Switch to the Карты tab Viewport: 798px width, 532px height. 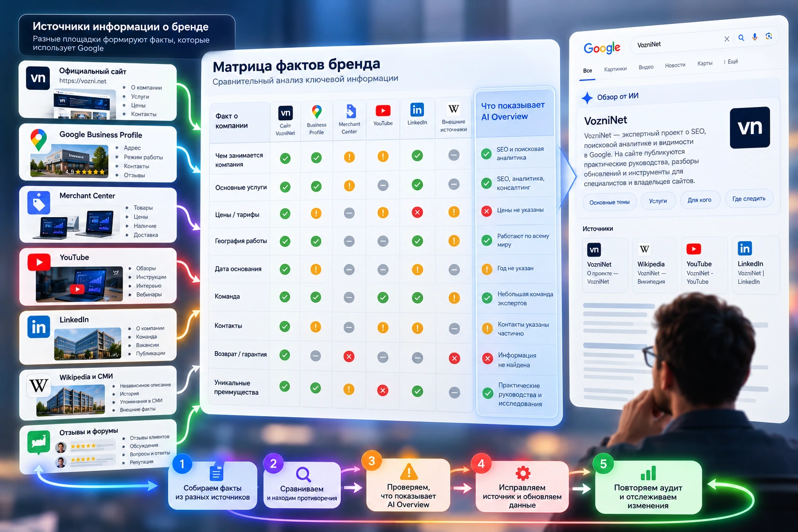[705, 63]
